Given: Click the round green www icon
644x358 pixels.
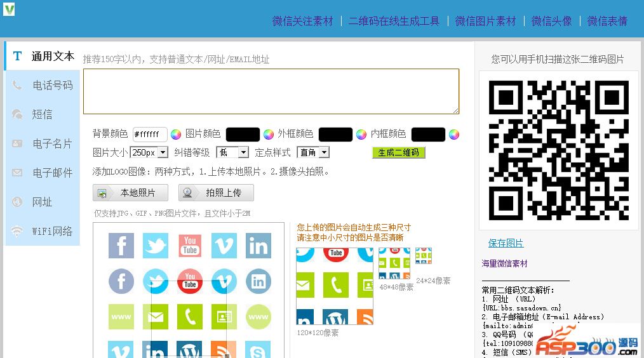Looking at the screenshot, I should click(258, 317).
